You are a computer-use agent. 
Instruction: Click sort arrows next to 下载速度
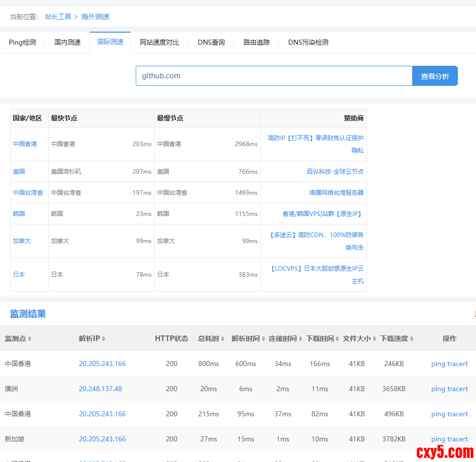point(412,339)
